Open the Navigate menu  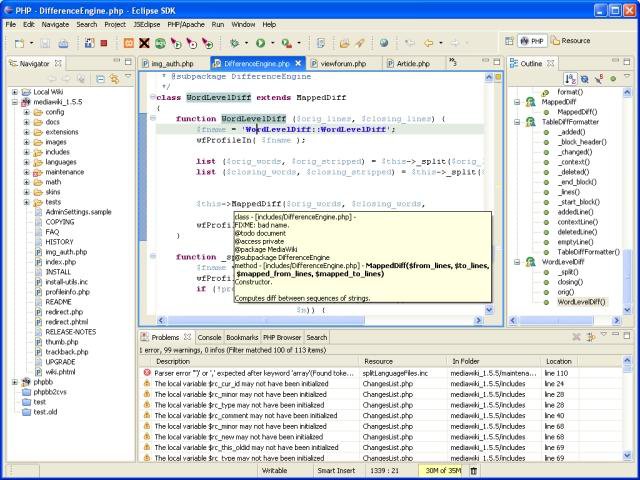(55, 22)
